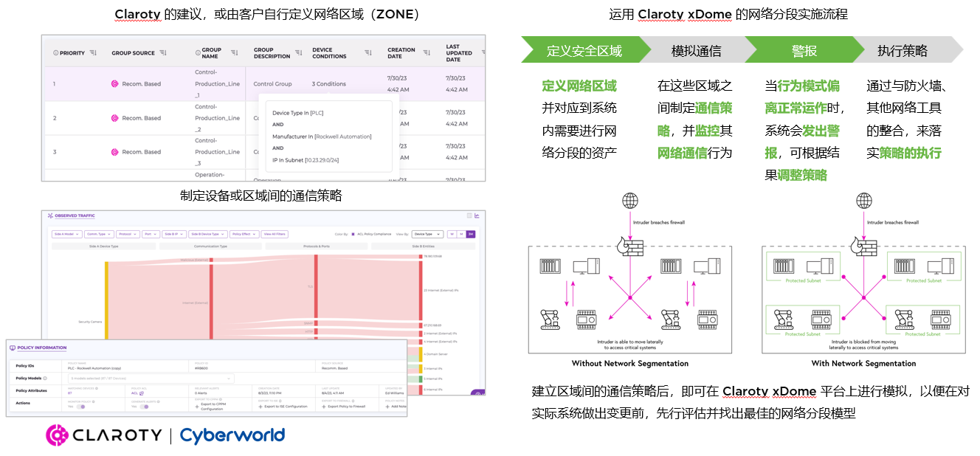Toggle the Generate Alerts switch
The height and width of the screenshot is (456, 980).
point(144,407)
